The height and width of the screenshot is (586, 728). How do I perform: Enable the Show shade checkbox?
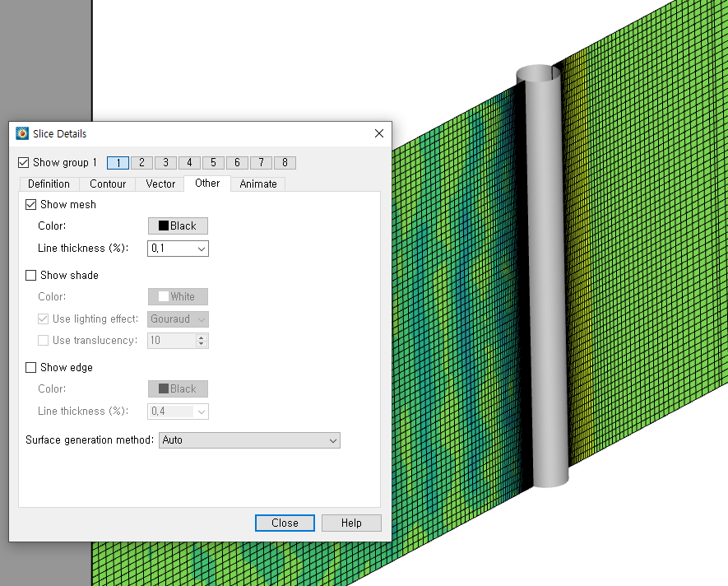pyautogui.click(x=30, y=276)
